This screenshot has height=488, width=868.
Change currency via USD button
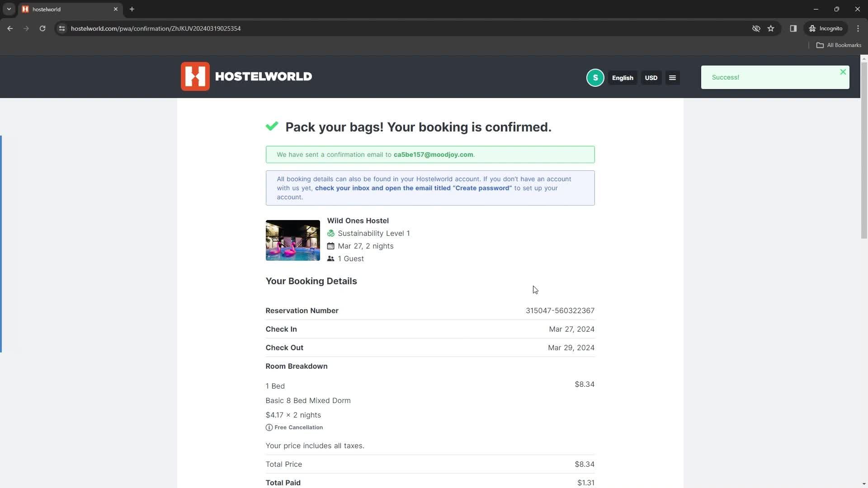(651, 78)
